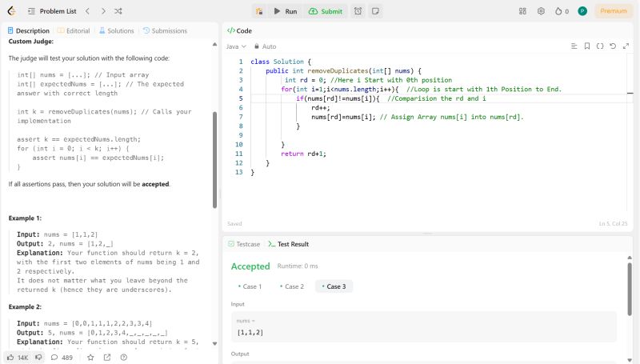
Task: Switch to the Solutions tab
Action: click(116, 30)
